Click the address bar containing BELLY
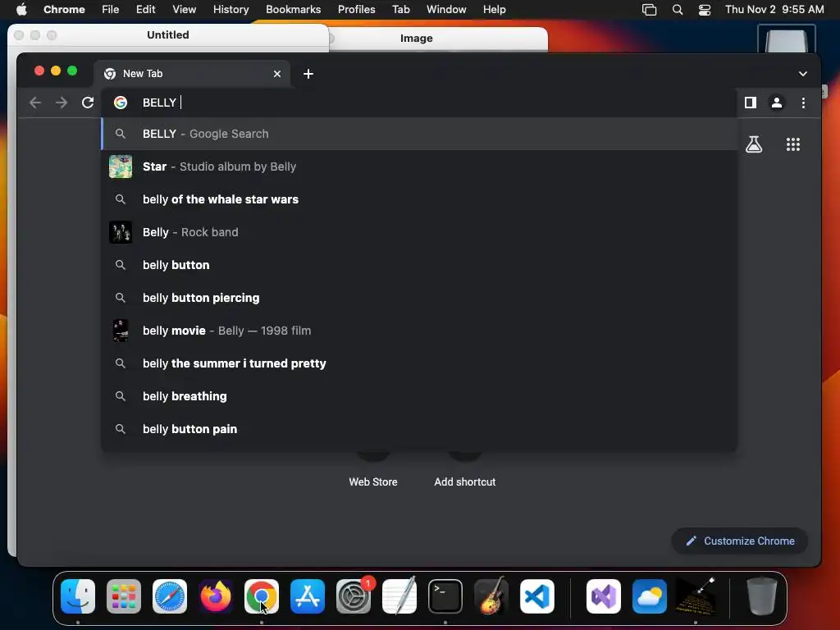Viewport: 840px width, 630px height. (418, 103)
